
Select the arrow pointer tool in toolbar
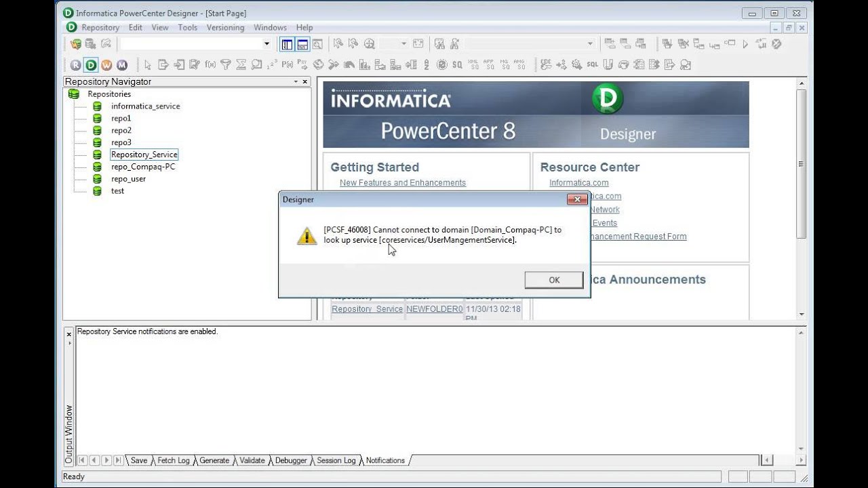click(147, 65)
